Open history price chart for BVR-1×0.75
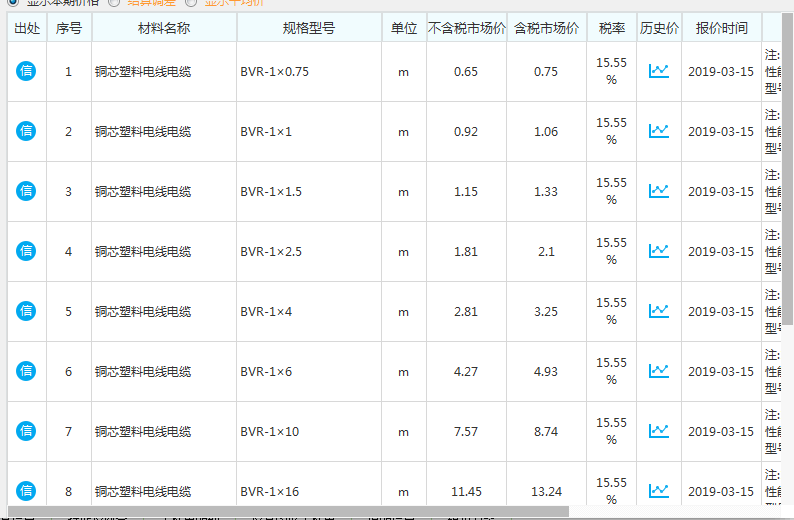 pyautogui.click(x=659, y=71)
